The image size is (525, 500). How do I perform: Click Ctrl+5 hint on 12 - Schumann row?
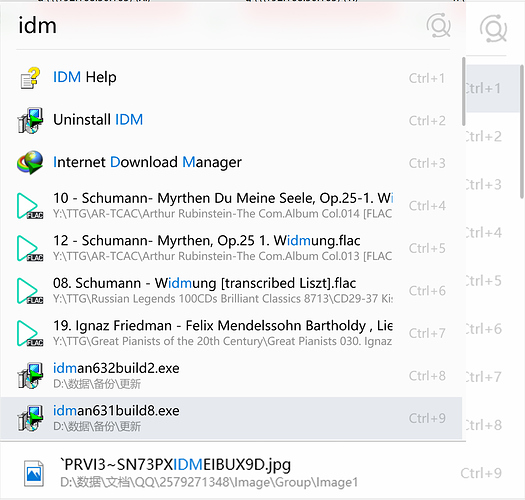(x=427, y=248)
